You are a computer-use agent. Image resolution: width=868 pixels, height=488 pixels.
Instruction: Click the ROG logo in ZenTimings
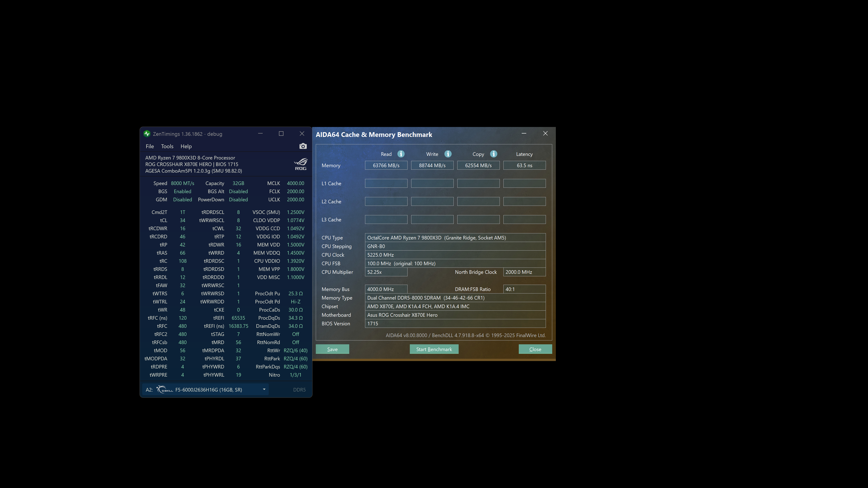(x=301, y=164)
